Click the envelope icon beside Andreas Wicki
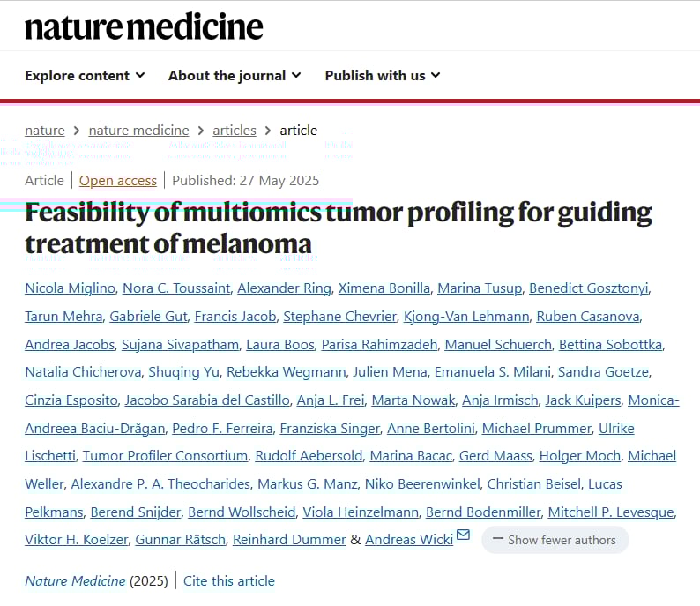Image resolution: width=700 pixels, height=606 pixels. click(464, 535)
